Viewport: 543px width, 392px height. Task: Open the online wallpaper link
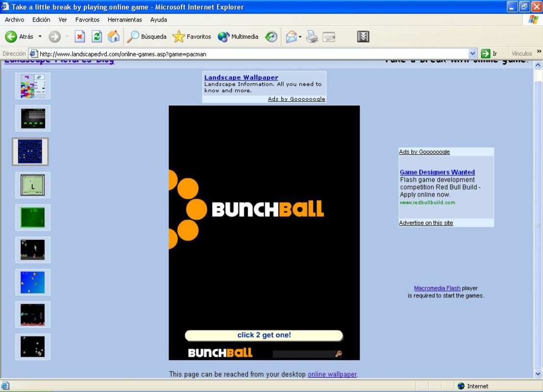click(332, 374)
